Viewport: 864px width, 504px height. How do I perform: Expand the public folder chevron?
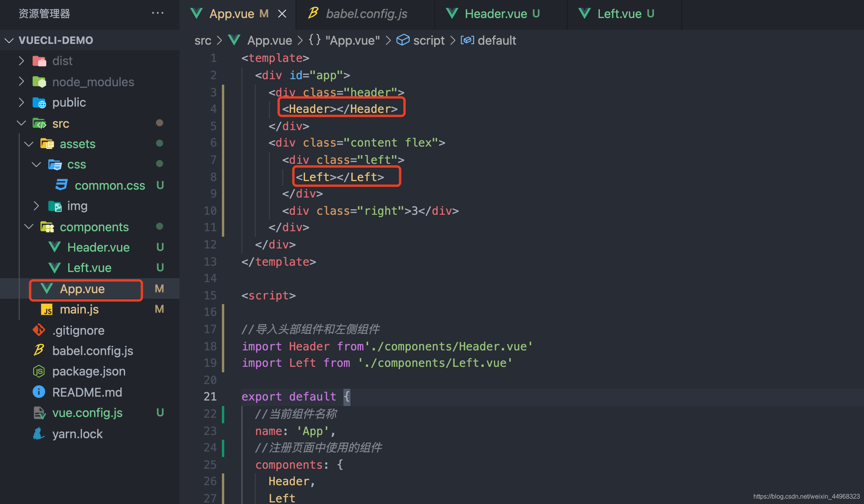click(22, 102)
